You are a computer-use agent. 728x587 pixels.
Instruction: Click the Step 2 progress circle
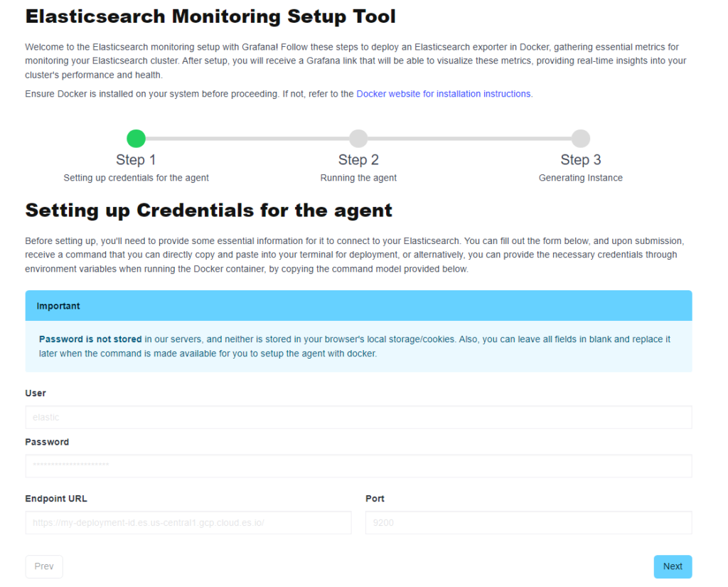pyautogui.click(x=358, y=138)
